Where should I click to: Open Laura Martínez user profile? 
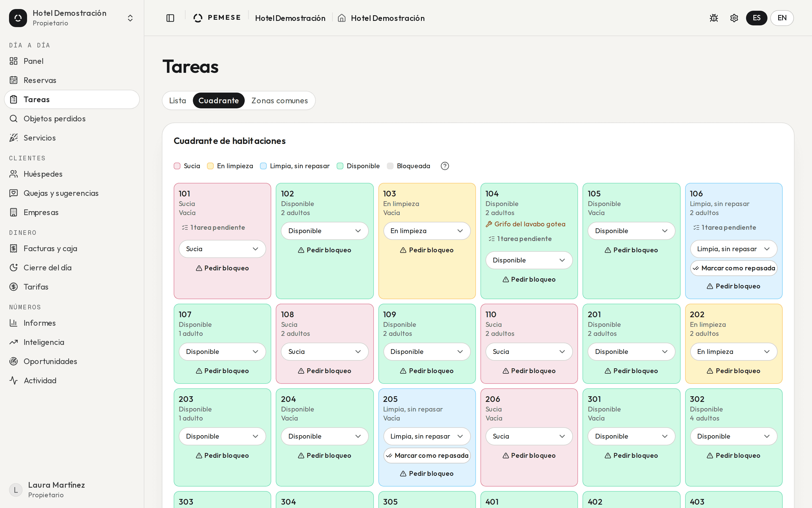[72, 490]
